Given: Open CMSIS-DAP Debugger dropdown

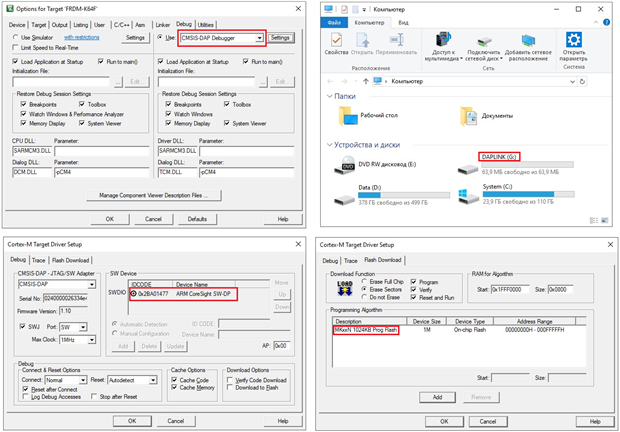Looking at the screenshot, I should click(x=259, y=38).
